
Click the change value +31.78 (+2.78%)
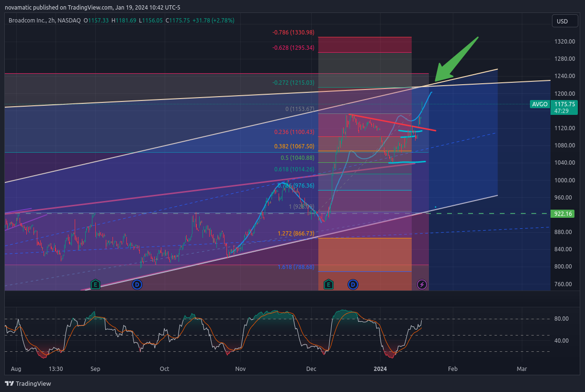214,21
